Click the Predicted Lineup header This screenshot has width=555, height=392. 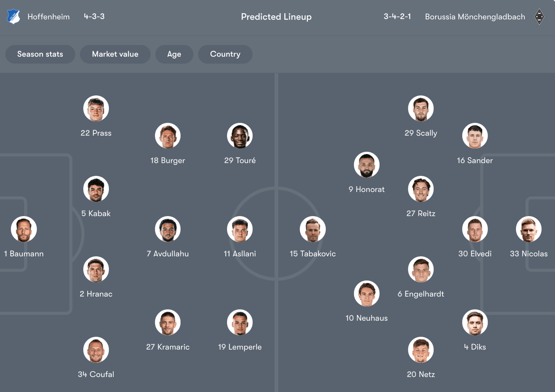click(276, 17)
